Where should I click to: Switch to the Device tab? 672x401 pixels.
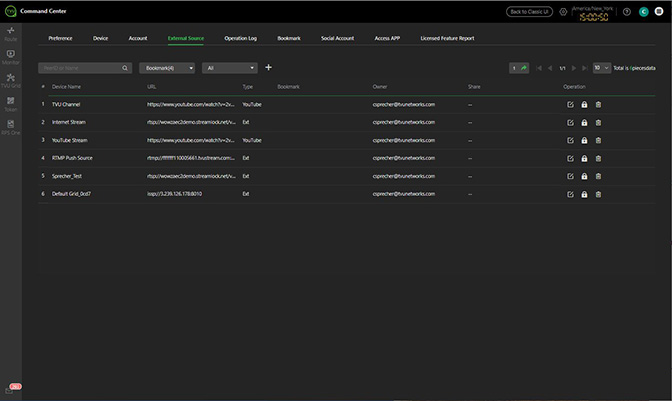(100, 38)
